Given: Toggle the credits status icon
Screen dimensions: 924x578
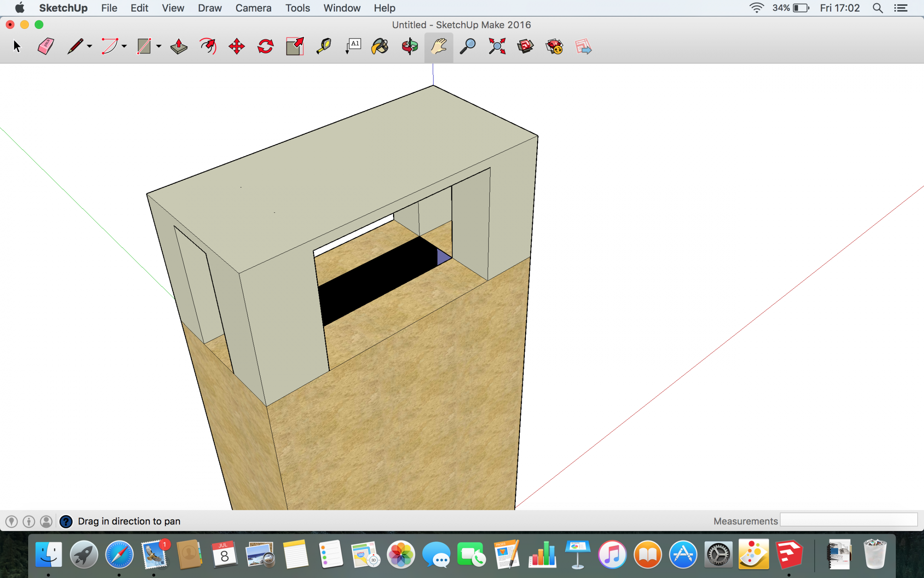Looking at the screenshot, I should coord(29,521).
